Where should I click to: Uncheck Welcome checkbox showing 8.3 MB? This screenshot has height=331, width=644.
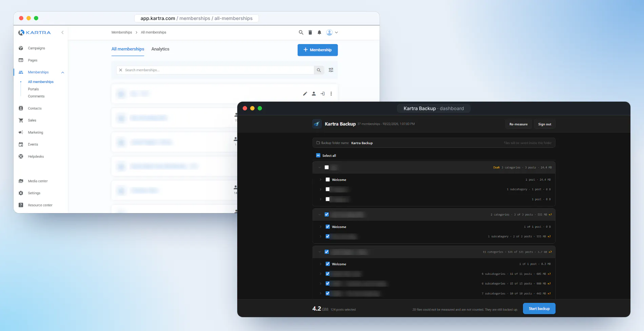pyautogui.click(x=328, y=264)
